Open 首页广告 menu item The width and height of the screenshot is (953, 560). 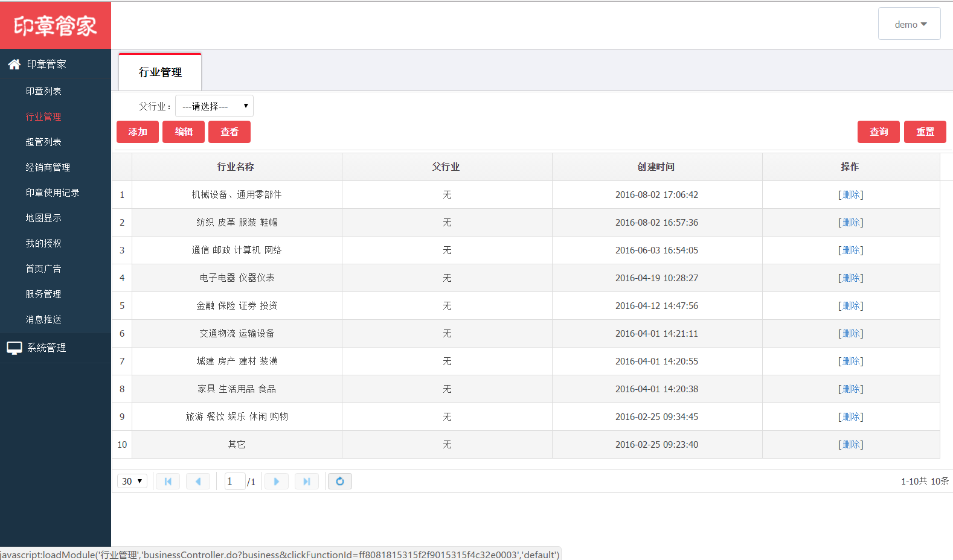point(43,269)
